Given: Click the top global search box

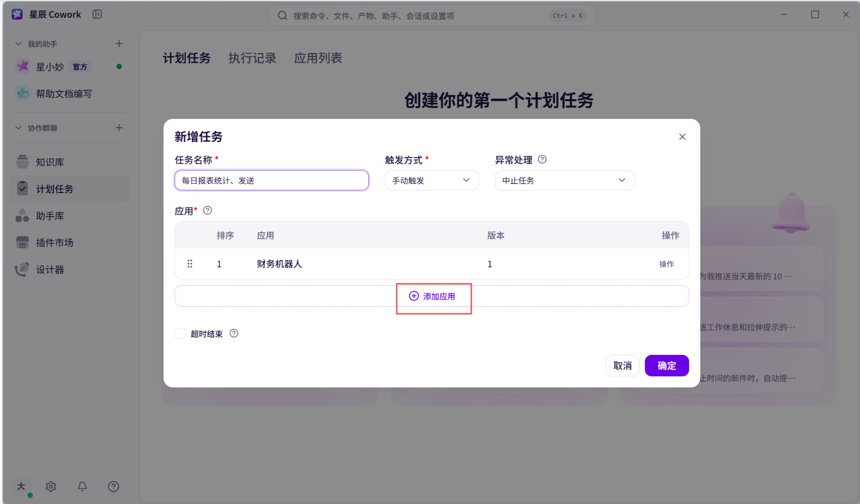Looking at the screenshot, I should [432, 16].
